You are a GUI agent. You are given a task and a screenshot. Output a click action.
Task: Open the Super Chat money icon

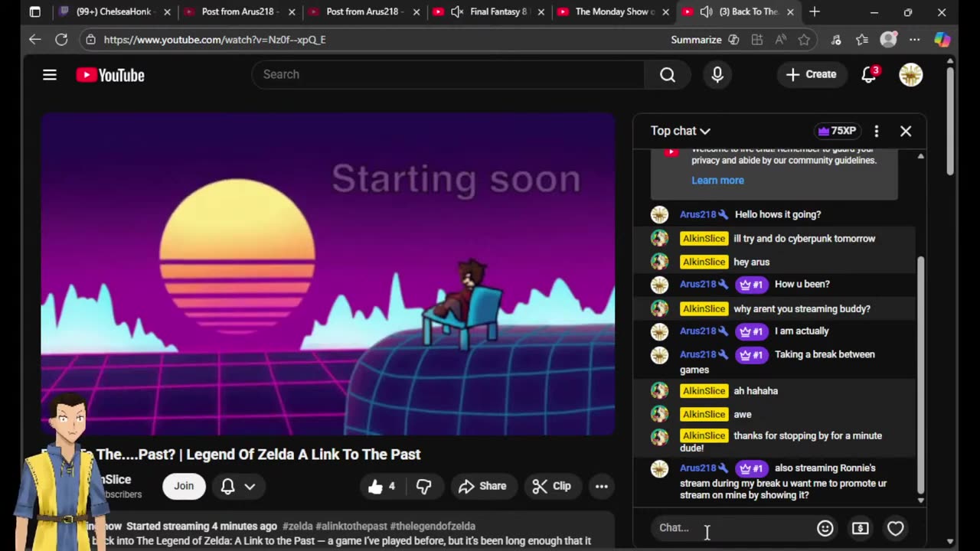pyautogui.click(x=861, y=528)
